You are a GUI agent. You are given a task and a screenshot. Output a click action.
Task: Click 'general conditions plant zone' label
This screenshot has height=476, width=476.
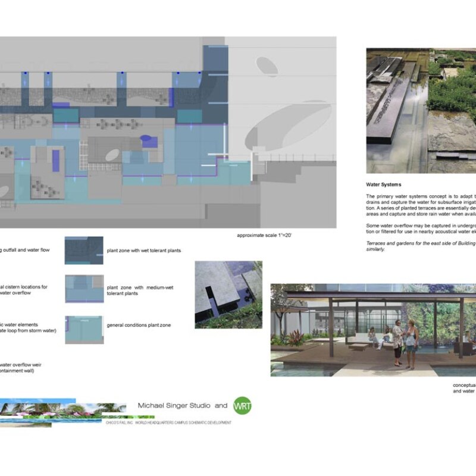139,325
